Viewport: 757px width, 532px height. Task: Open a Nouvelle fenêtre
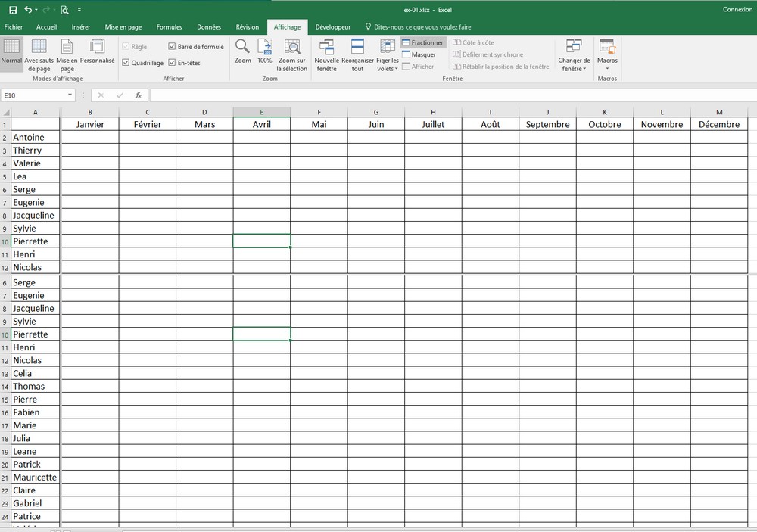327,55
